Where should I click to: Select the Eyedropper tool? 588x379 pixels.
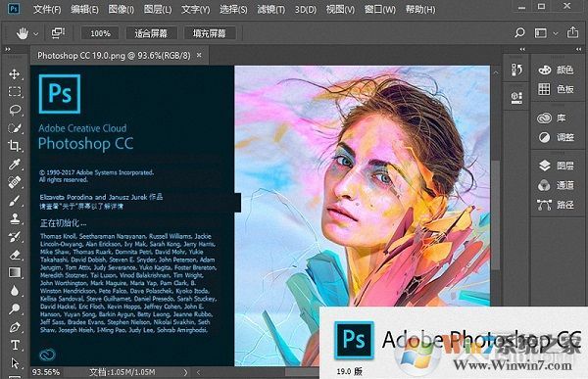click(15, 165)
